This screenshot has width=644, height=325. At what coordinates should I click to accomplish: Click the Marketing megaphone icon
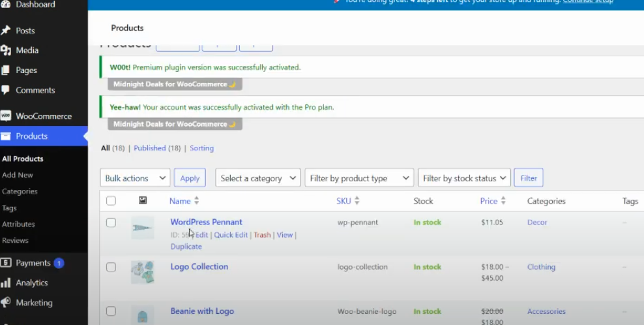click(6, 303)
